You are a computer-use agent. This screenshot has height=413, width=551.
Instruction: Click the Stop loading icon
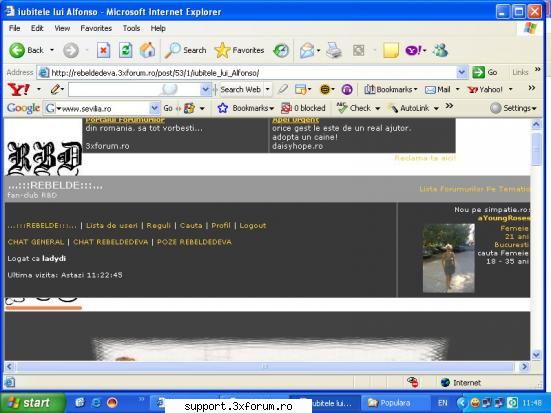click(x=103, y=50)
